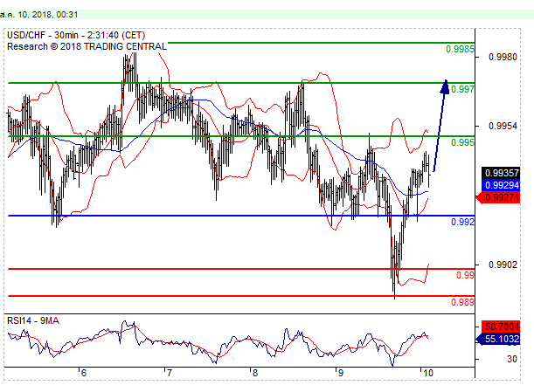Click the blue 0.992 pivot label
The image size is (534, 392).
tap(462, 222)
